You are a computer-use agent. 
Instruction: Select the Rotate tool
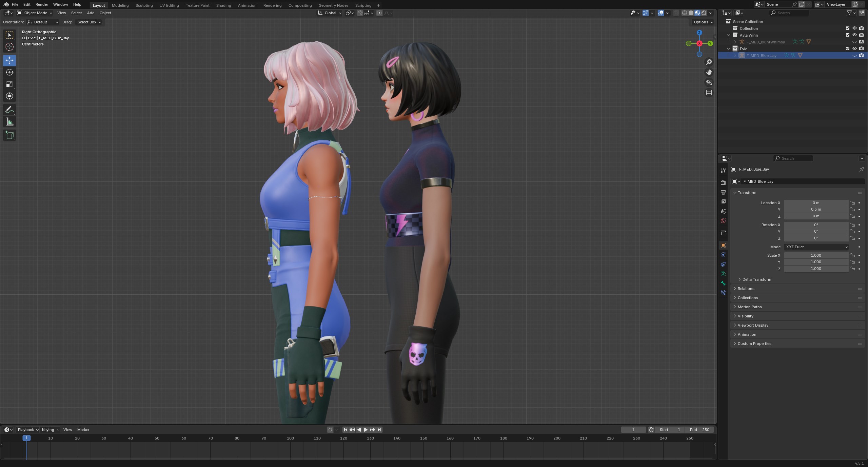point(9,72)
